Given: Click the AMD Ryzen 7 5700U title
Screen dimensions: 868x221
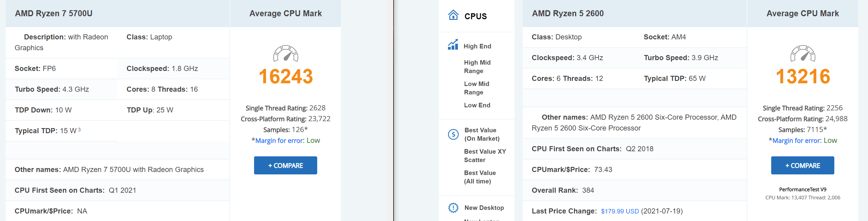Looking at the screenshot, I should tap(54, 14).
